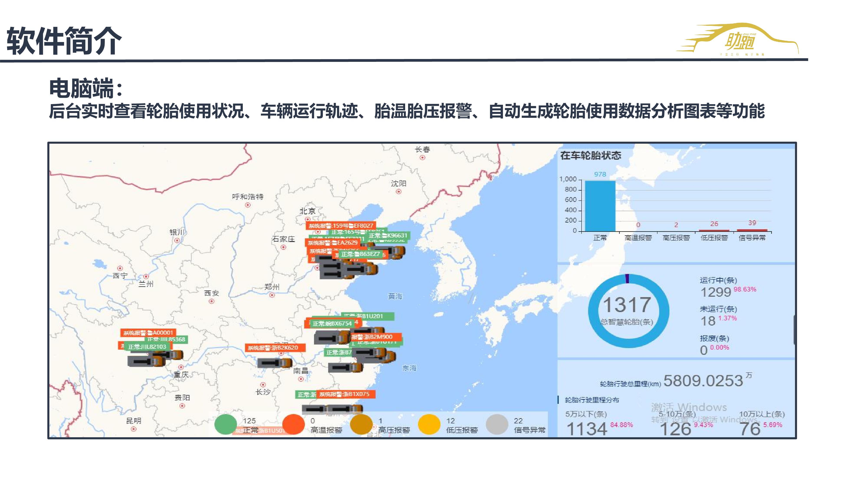868x488 pixels.
Task: Click the green 正常 status circle
Action: coord(225,424)
